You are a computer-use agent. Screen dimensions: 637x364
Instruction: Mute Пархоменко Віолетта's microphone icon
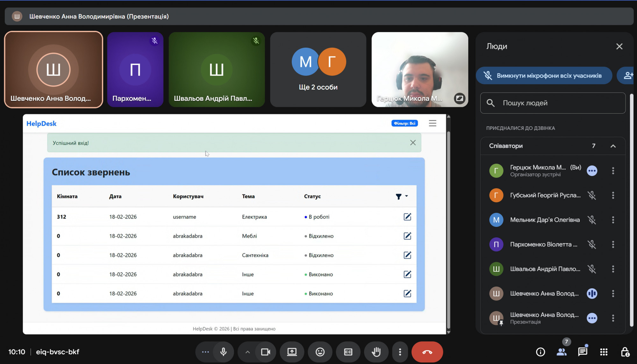tap(592, 244)
